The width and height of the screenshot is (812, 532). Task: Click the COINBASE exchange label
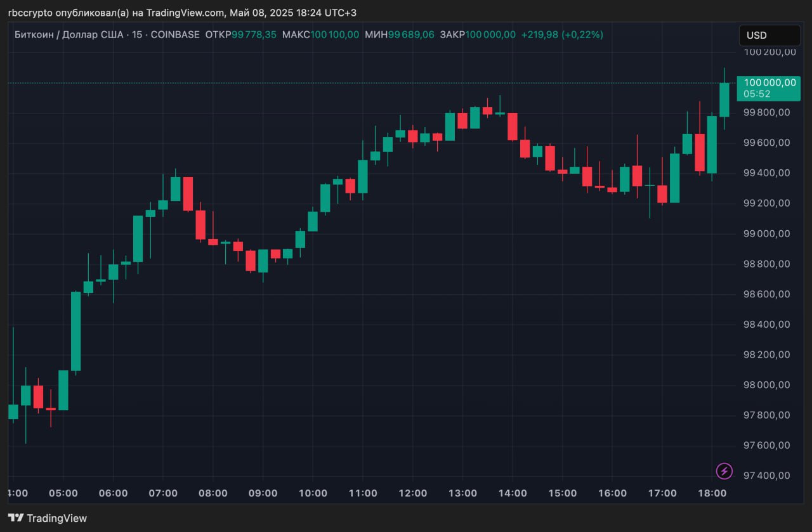pos(174,35)
